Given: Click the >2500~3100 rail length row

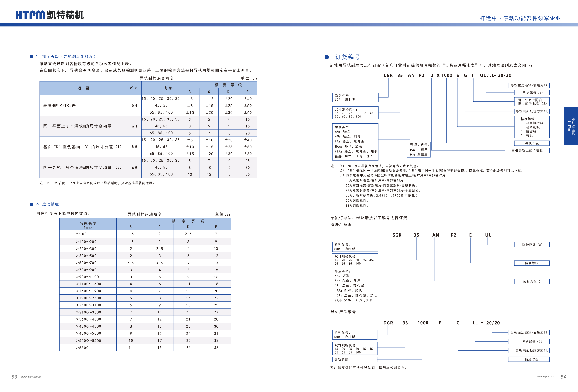Looking at the screenshot, I should tap(145, 305).
